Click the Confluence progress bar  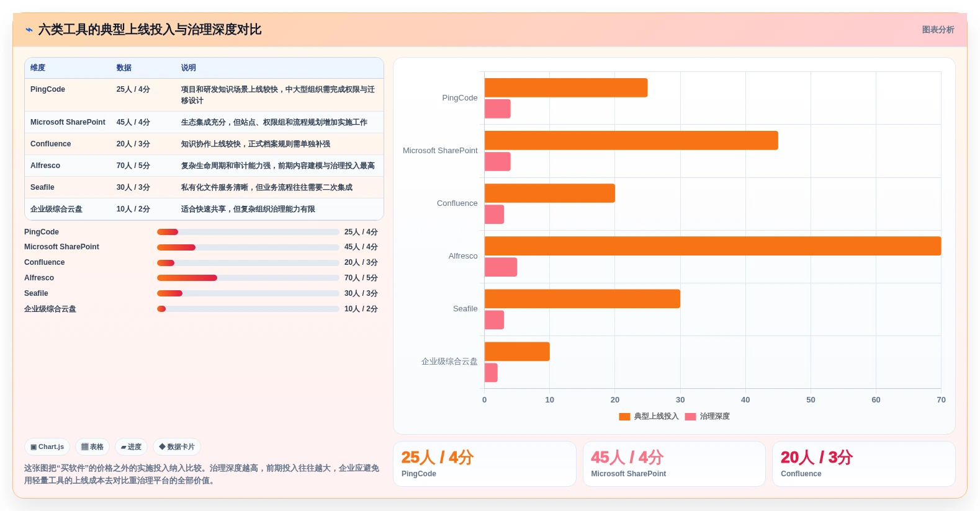click(x=248, y=263)
